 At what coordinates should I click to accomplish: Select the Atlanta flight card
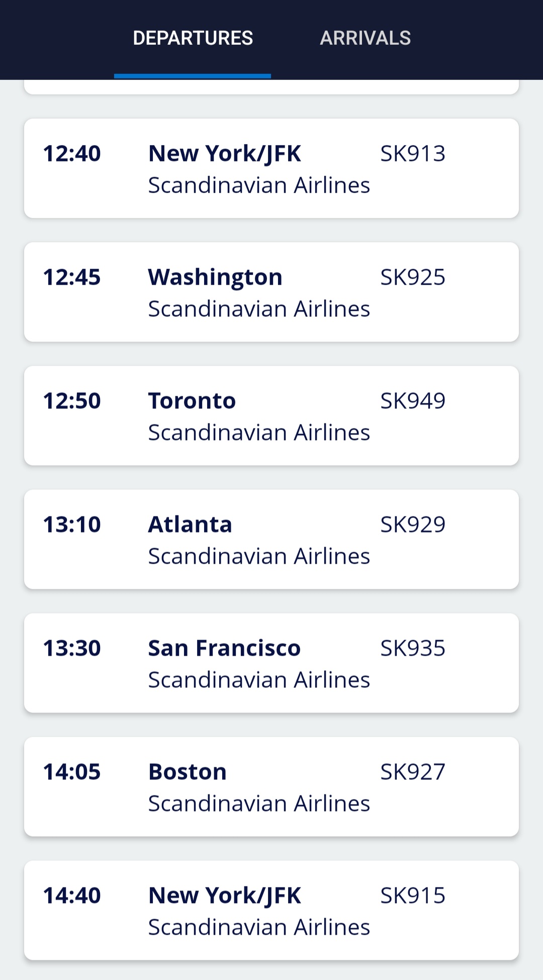271,540
